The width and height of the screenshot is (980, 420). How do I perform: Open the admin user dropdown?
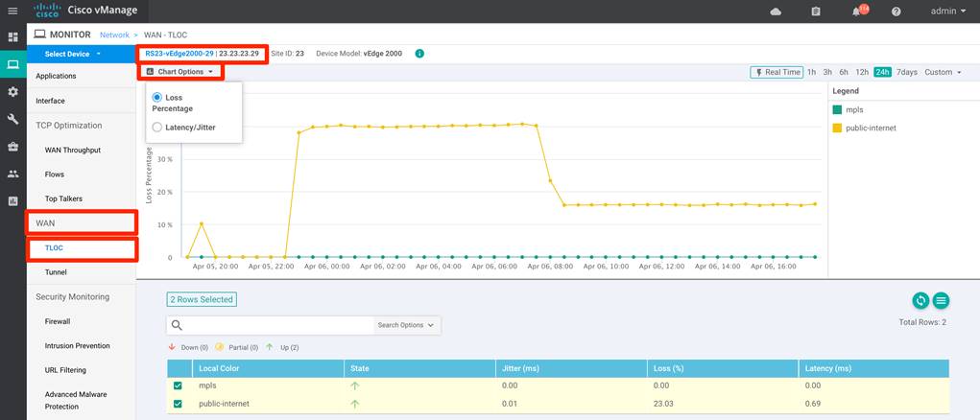point(948,12)
